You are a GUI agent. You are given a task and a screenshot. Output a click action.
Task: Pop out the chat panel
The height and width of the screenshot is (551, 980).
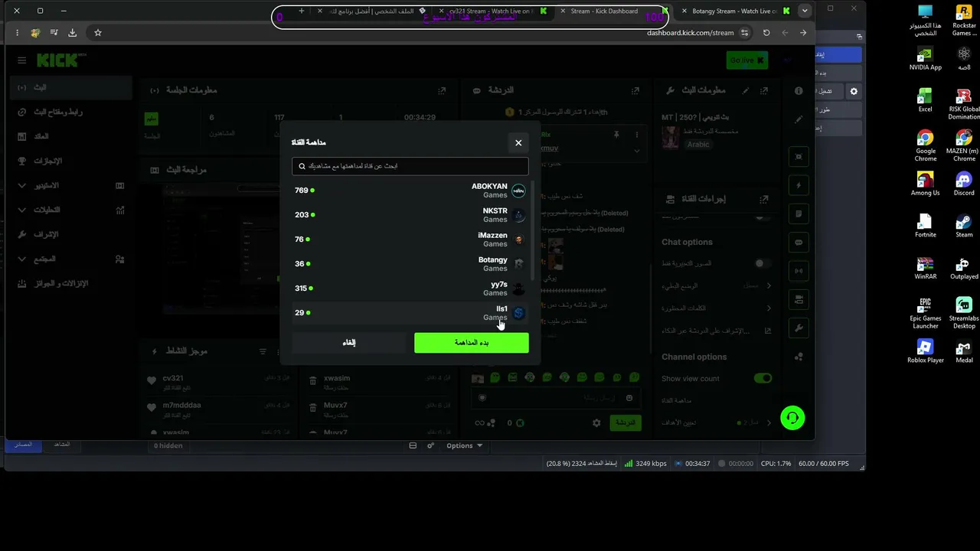click(635, 90)
